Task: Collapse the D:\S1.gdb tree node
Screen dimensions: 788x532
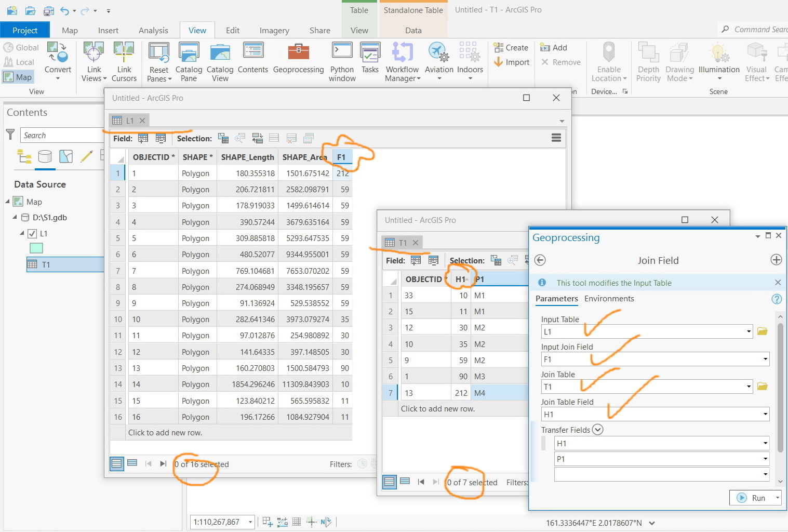Action: click(x=15, y=217)
